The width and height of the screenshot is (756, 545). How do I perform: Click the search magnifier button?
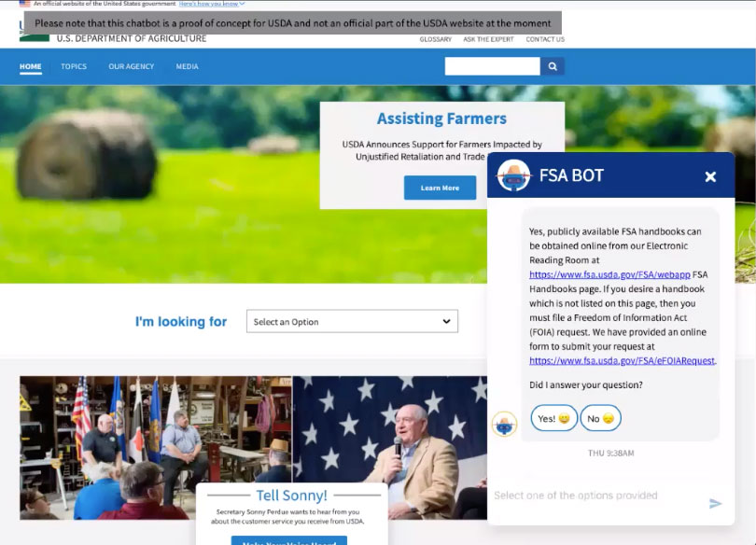pyautogui.click(x=553, y=66)
